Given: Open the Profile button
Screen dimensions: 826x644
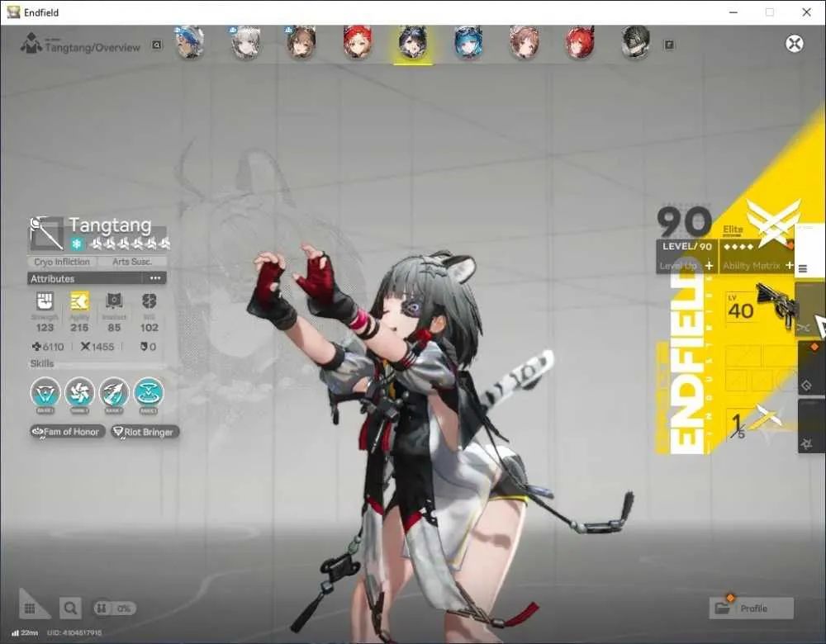Looking at the screenshot, I should coord(751,608).
